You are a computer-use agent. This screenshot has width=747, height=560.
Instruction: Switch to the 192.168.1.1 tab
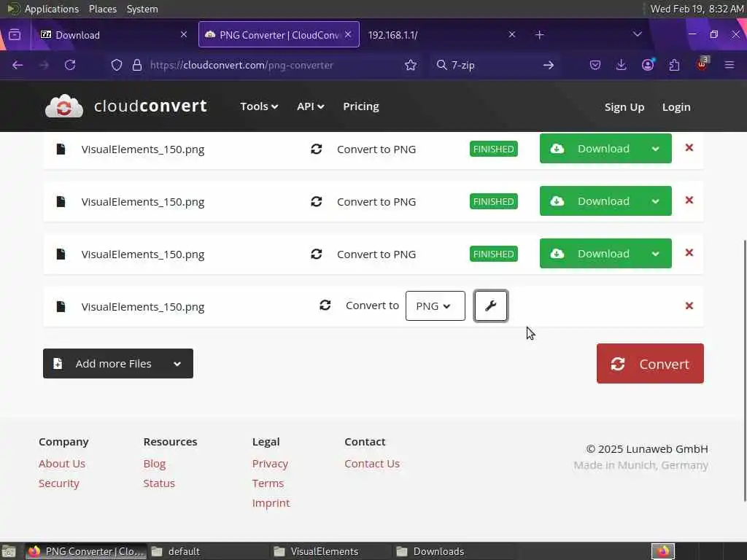(441, 34)
